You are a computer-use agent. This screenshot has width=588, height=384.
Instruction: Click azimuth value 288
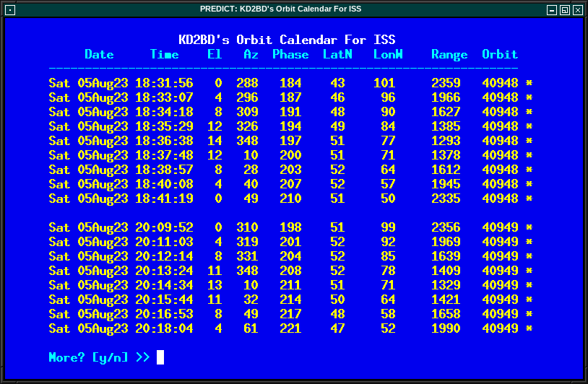[x=247, y=83]
